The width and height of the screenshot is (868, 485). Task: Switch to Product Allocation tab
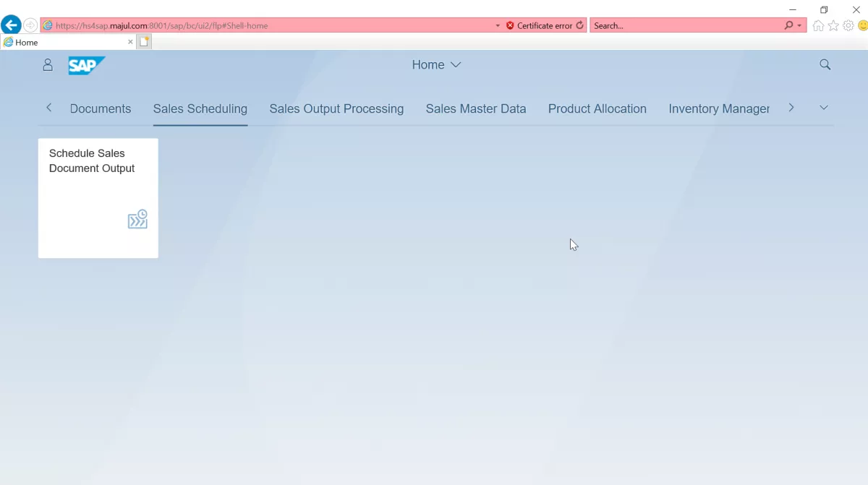click(x=597, y=108)
